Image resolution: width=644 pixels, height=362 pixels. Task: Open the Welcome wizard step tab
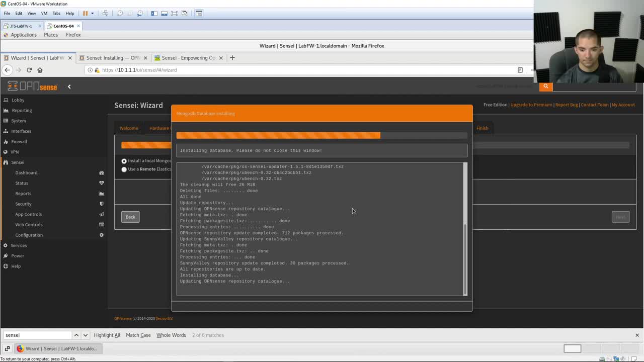(x=129, y=128)
